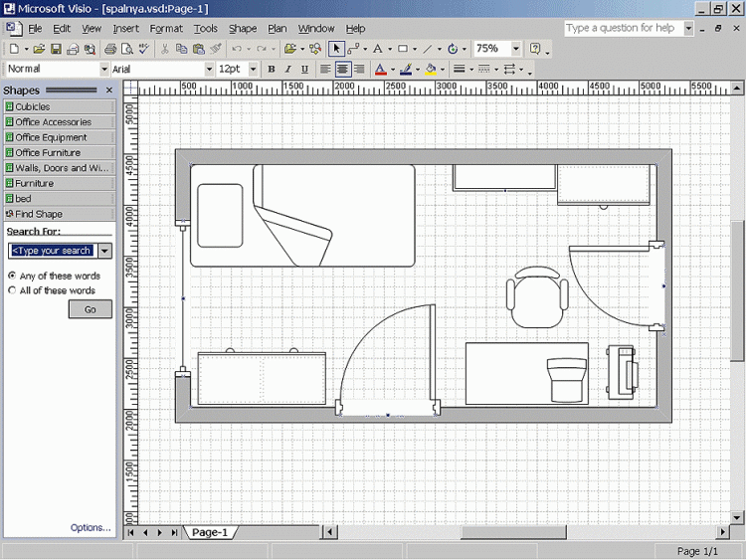This screenshot has width=746, height=560.
Task: Click the Cut scissors icon
Action: [164, 49]
